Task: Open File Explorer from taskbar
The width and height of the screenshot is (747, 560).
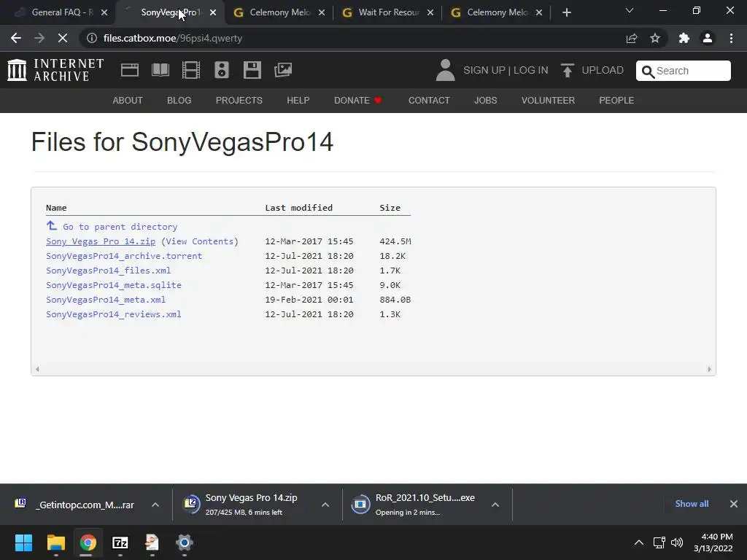Action: 55,542
